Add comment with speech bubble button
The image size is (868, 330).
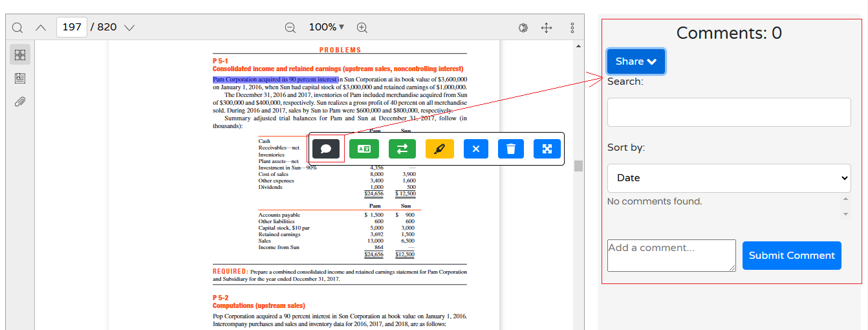326,149
